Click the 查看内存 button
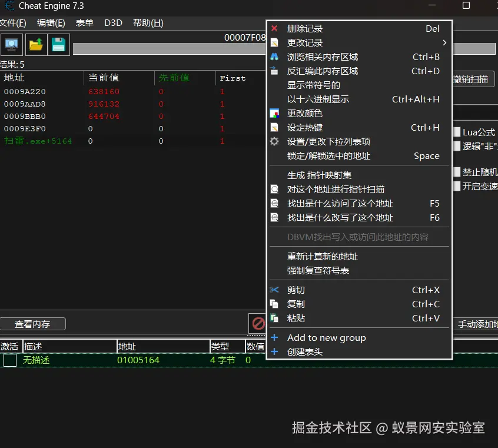The image size is (498, 448). pos(32,324)
